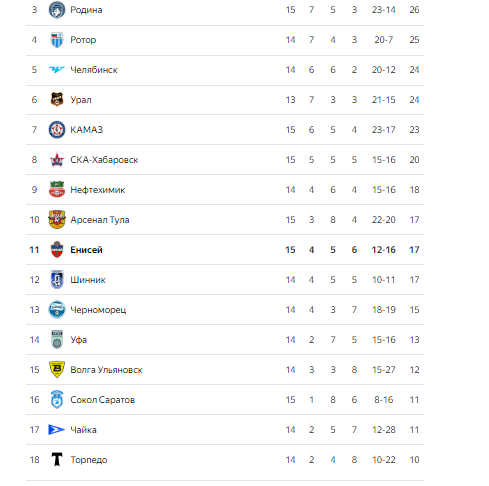Select the КАМАЗ club badge
Screen dimensions: 489x486
click(57, 130)
